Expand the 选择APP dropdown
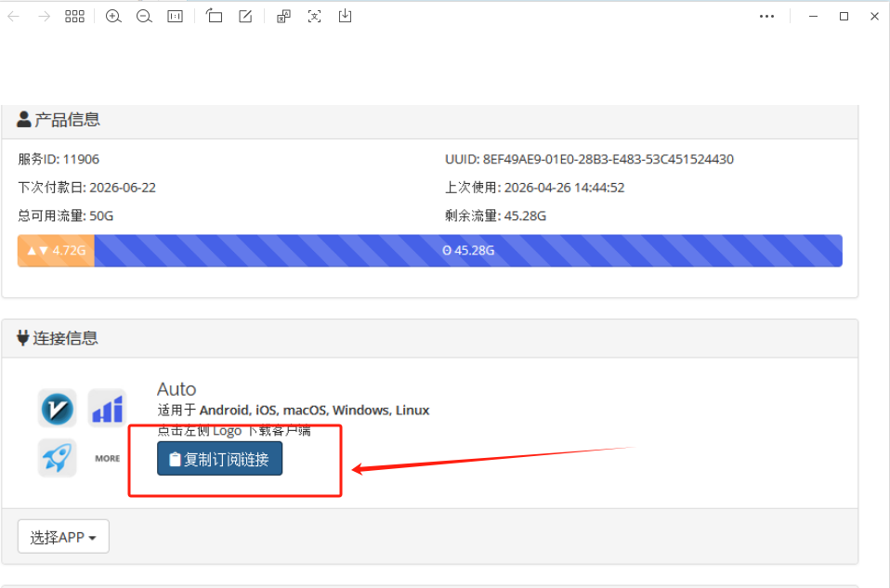This screenshot has height=588, width=890. point(63,537)
